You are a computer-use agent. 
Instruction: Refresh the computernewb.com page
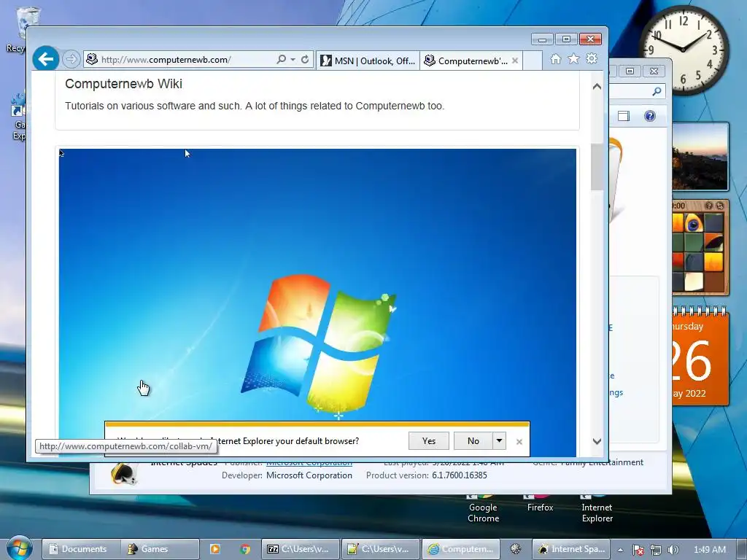(x=305, y=60)
